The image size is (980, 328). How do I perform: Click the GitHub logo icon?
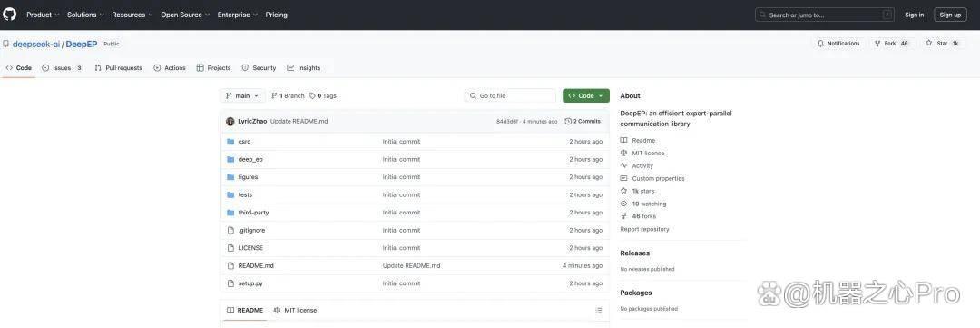click(9, 15)
